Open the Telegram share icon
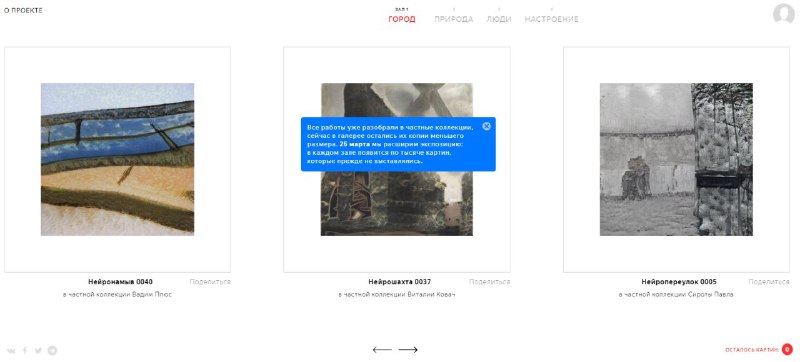The height and width of the screenshot is (362, 800). (53, 351)
